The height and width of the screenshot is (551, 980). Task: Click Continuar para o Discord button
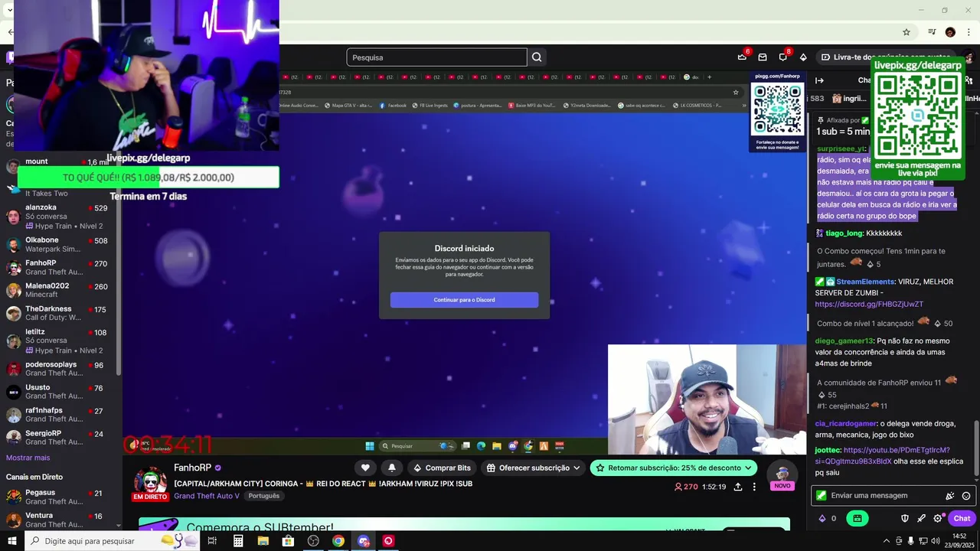pos(464,300)
